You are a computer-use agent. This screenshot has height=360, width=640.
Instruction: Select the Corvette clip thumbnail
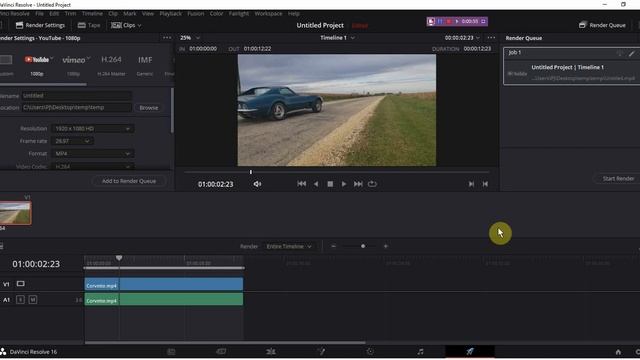(x=16, y=213)
